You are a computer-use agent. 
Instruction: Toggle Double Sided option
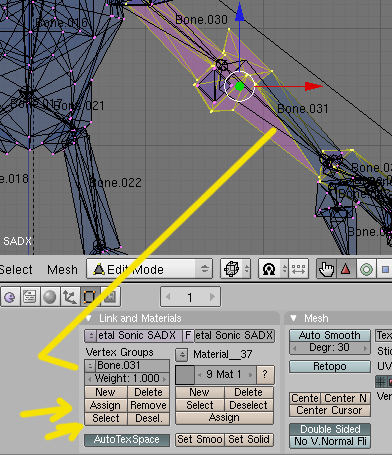click(x=330, y=429)
